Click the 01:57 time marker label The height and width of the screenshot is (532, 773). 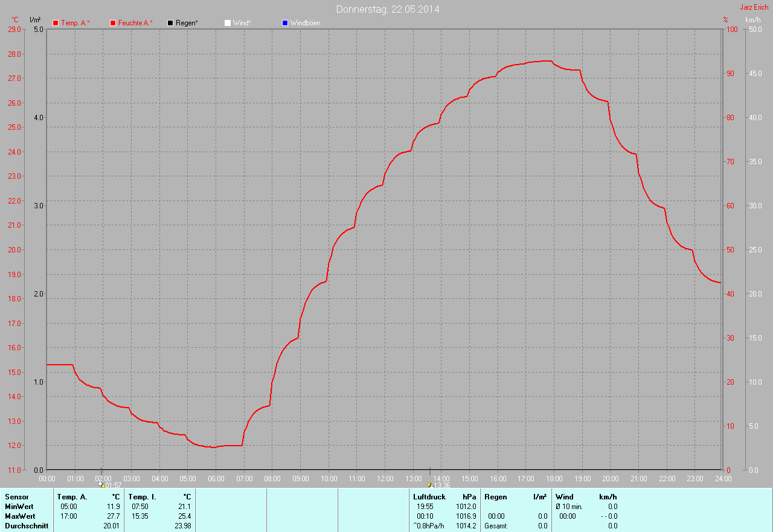point(114,486)
